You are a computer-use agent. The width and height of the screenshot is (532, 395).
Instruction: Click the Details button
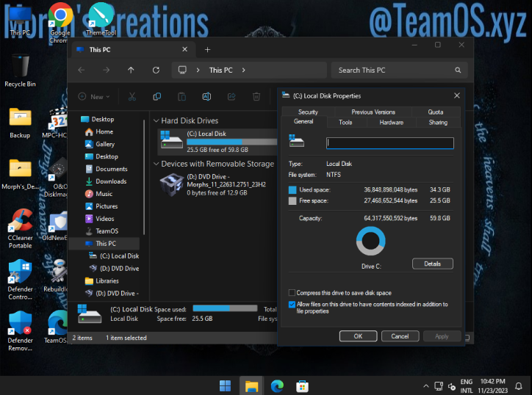click(433, 264)
